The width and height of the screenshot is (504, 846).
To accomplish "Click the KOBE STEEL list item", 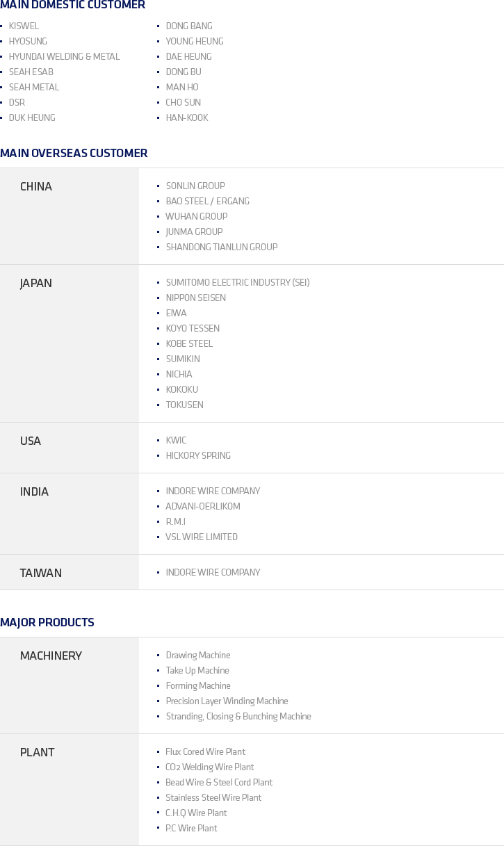I will (189, 343).
